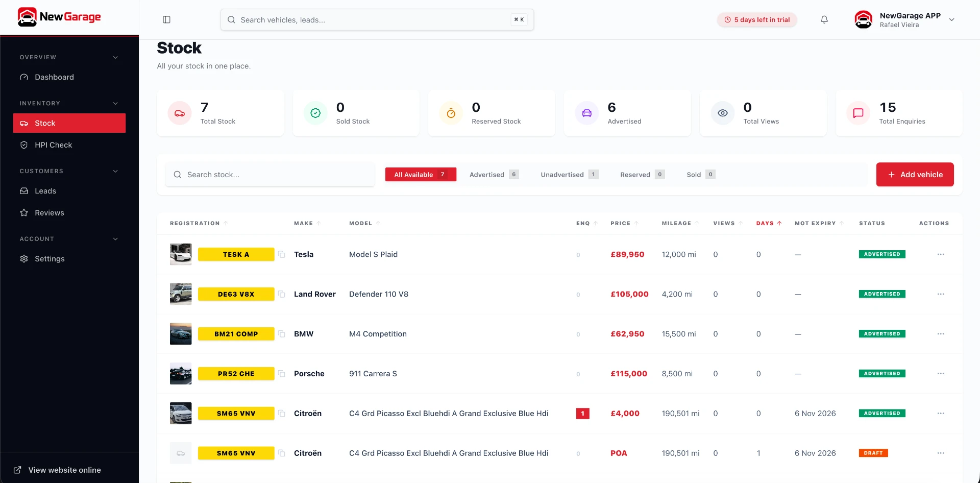Select the All Available filter tab

pyautogui.click(x=421, y=175)
